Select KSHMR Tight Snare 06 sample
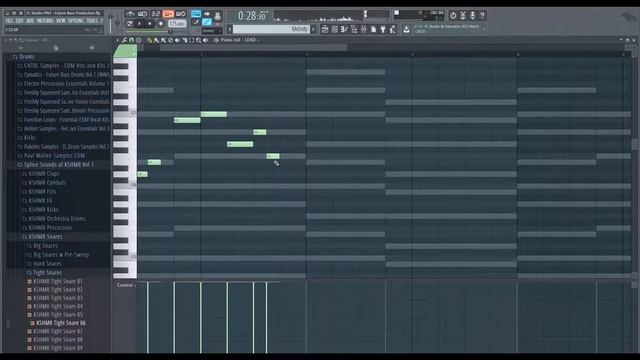 point(60,323)
